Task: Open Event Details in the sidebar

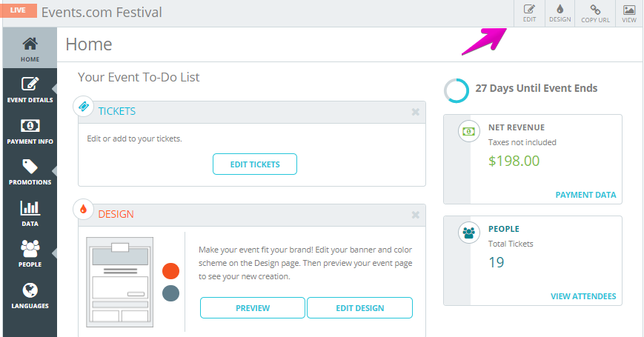Action: (30, 89)
